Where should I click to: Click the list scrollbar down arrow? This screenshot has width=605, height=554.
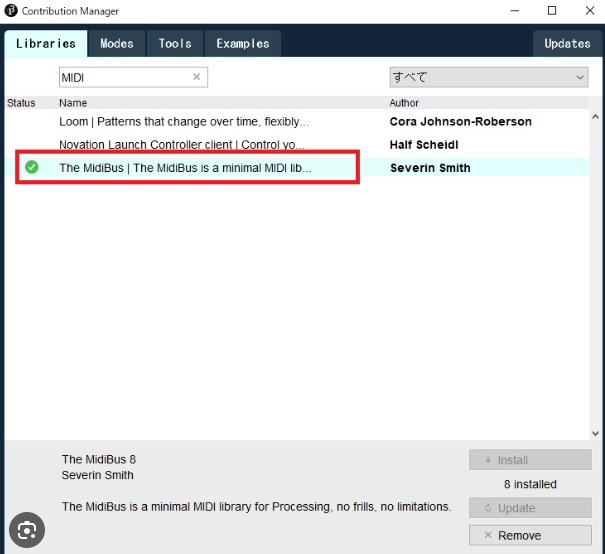coord(596,433)
